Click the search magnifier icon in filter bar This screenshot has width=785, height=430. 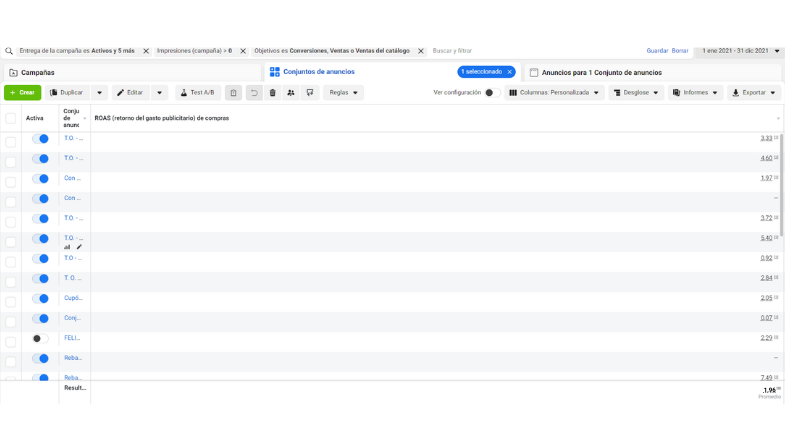9,51
